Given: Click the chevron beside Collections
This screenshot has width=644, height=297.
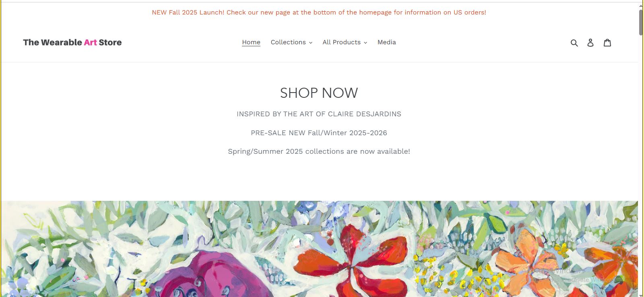Looking at the screenshot, I should (x=310, y=43).
